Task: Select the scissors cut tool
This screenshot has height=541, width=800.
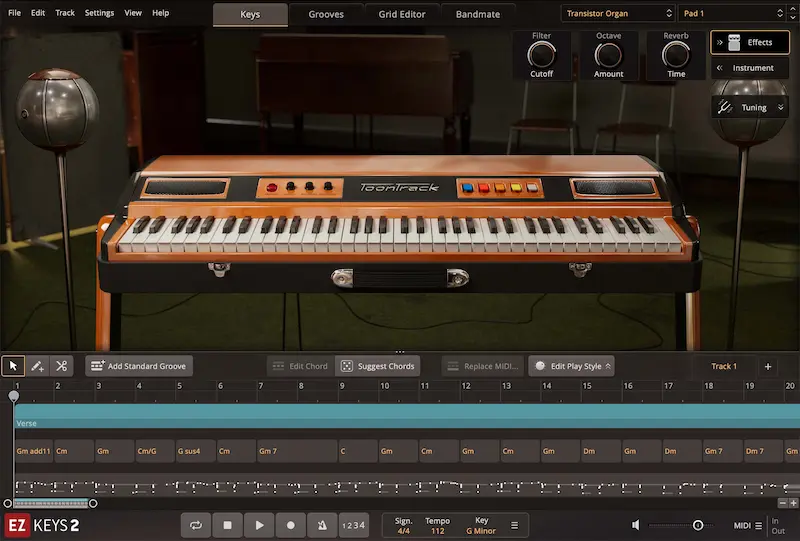Action: (x=62, y=366)
